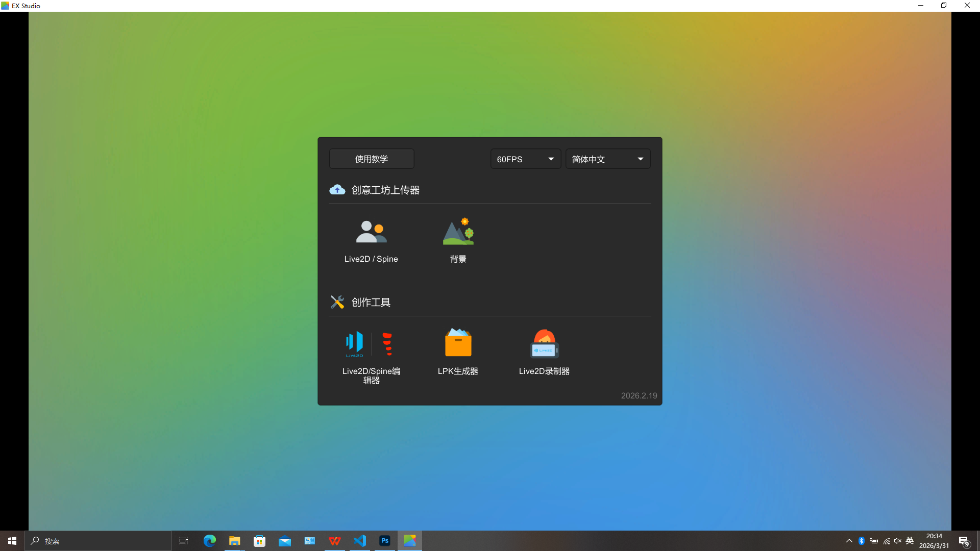Open File Explorer from the taskbar
The height and width of the screenshot is (551, 980).
(234, 541)
